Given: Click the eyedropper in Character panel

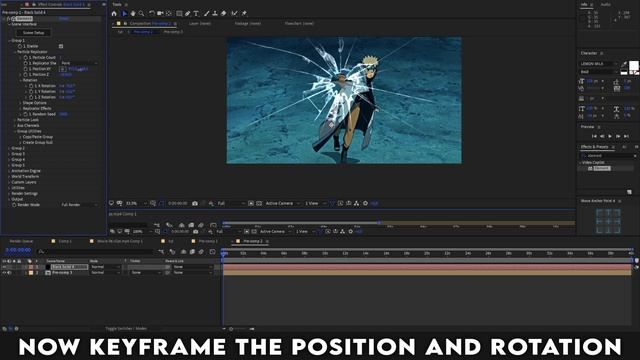Looking at the screenshot, I should (x=624, y=64).
